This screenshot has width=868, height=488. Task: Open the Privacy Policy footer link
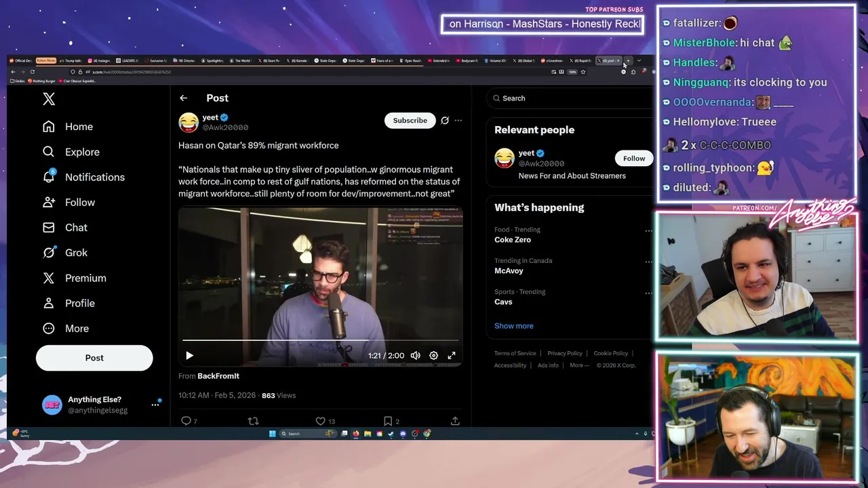coord(565,353)
